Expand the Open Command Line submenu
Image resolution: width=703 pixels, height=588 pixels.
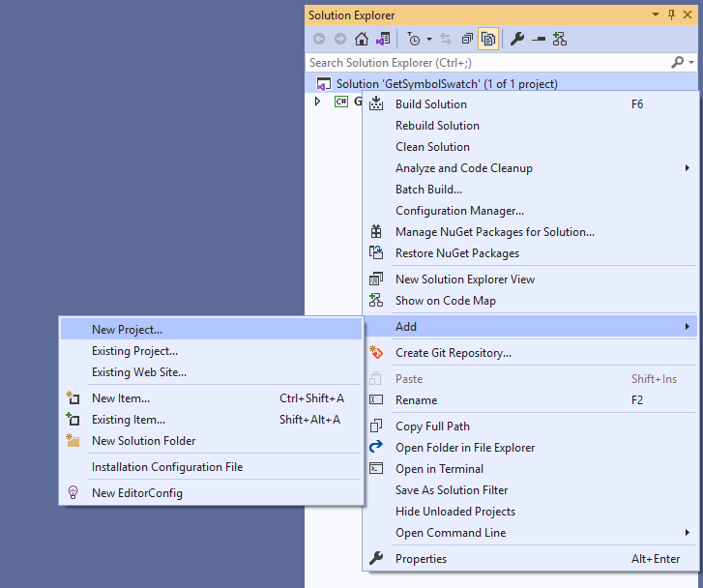[x=688, y=533]
